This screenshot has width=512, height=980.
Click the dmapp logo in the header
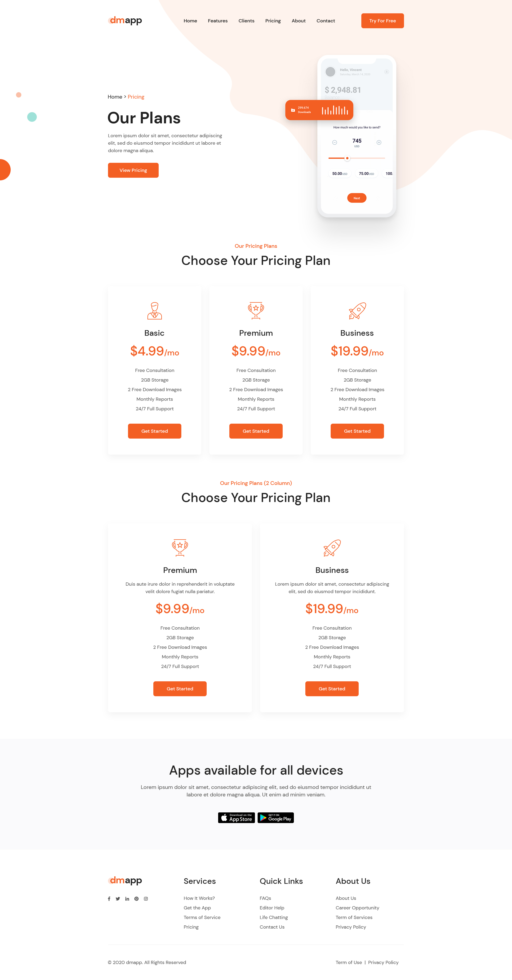click(125, 21)
